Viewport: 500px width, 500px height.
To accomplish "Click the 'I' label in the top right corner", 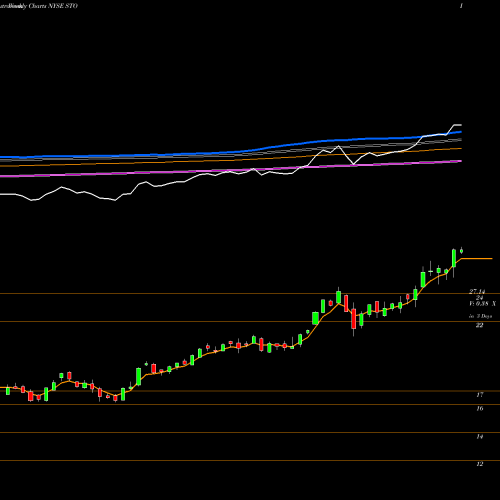I will [461, 6].
